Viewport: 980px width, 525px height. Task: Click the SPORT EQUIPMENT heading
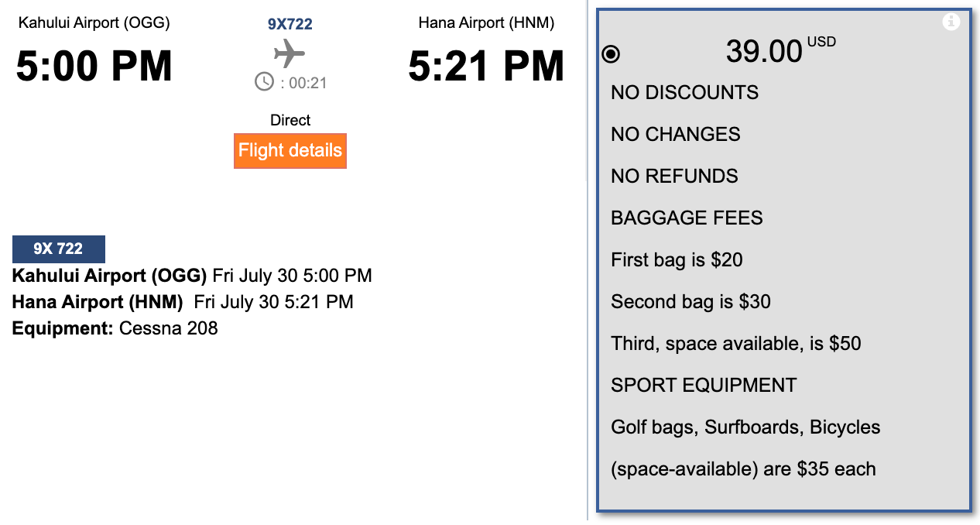click(x=704, y=385)
